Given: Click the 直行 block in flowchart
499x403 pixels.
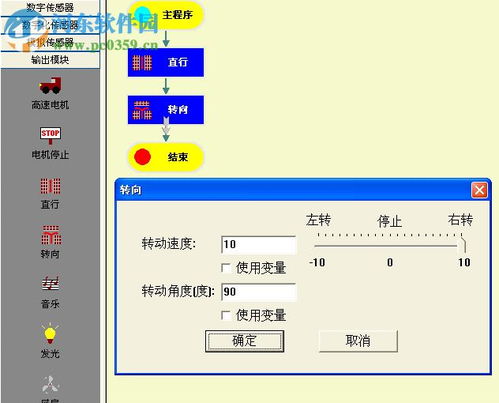Looking at the screenshot, I should (x=166, y=62).
